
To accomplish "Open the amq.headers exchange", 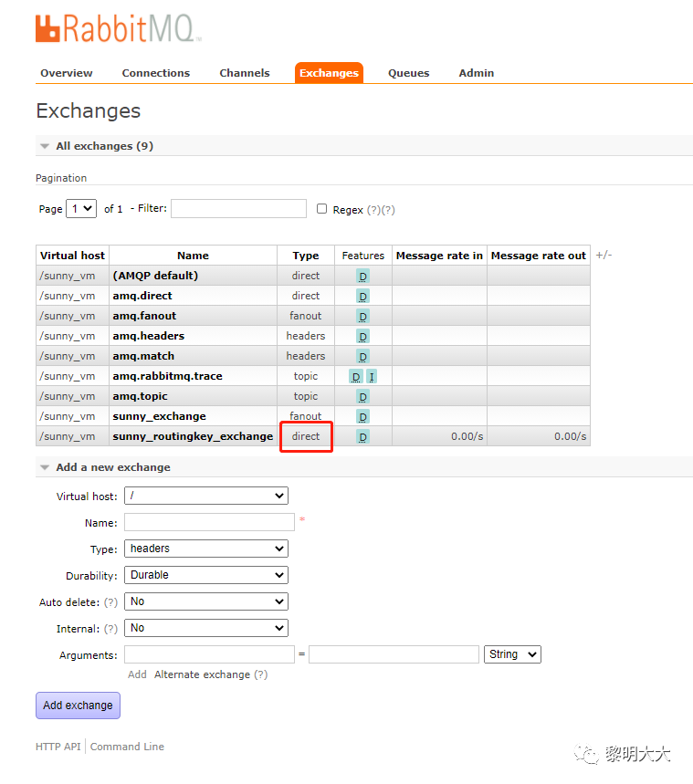I will 149,336.
